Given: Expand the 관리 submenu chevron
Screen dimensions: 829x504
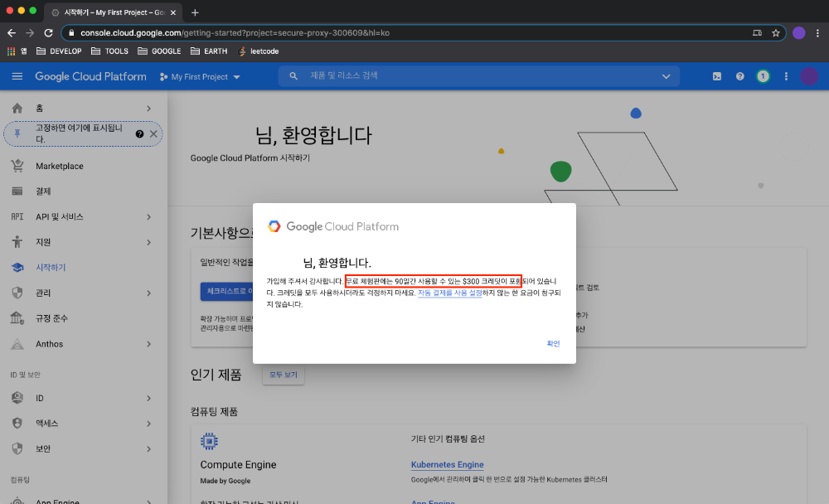Looking at the screenshot, I should pyautogui.click(x=148, y=293).
